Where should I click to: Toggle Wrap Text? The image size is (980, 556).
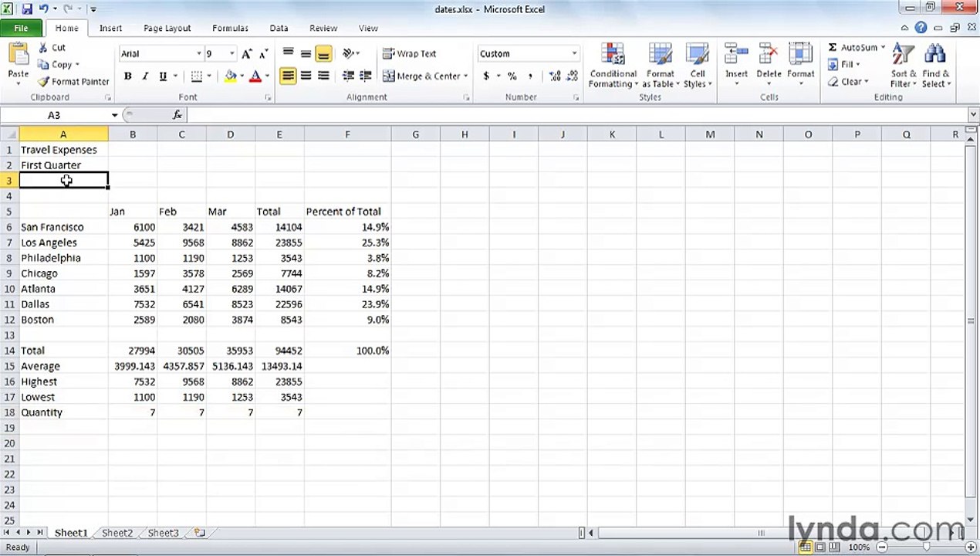tap(410, 54)
